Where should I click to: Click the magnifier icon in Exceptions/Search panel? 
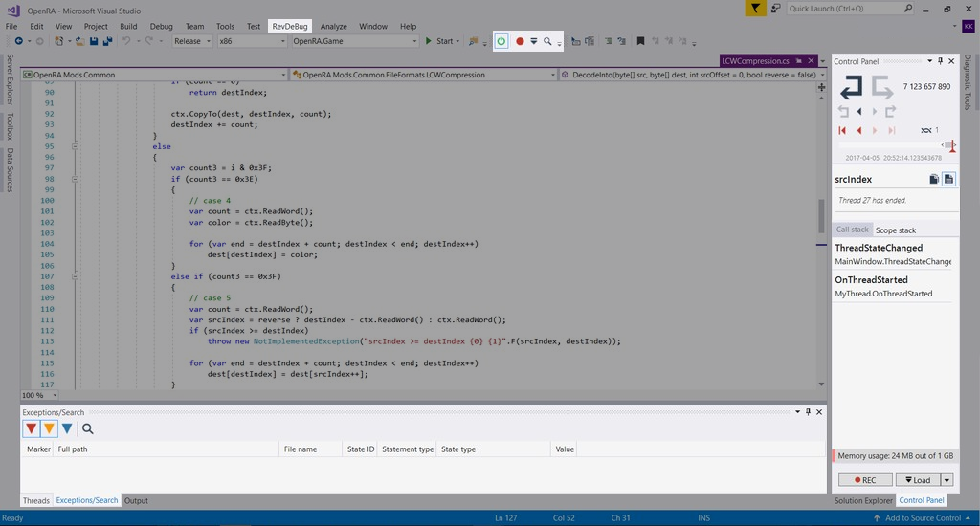click(87, 428)
